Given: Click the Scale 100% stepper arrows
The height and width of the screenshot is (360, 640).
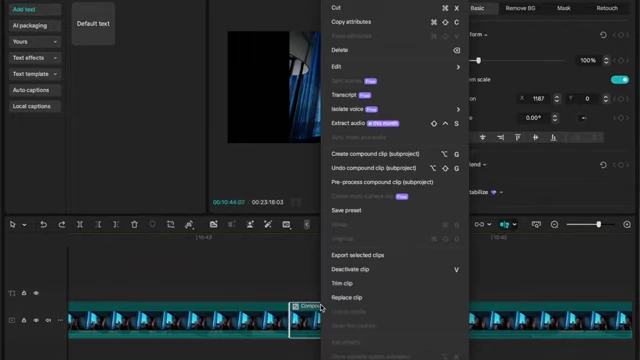Looking at the screenshot, I should tap(606, 60).
